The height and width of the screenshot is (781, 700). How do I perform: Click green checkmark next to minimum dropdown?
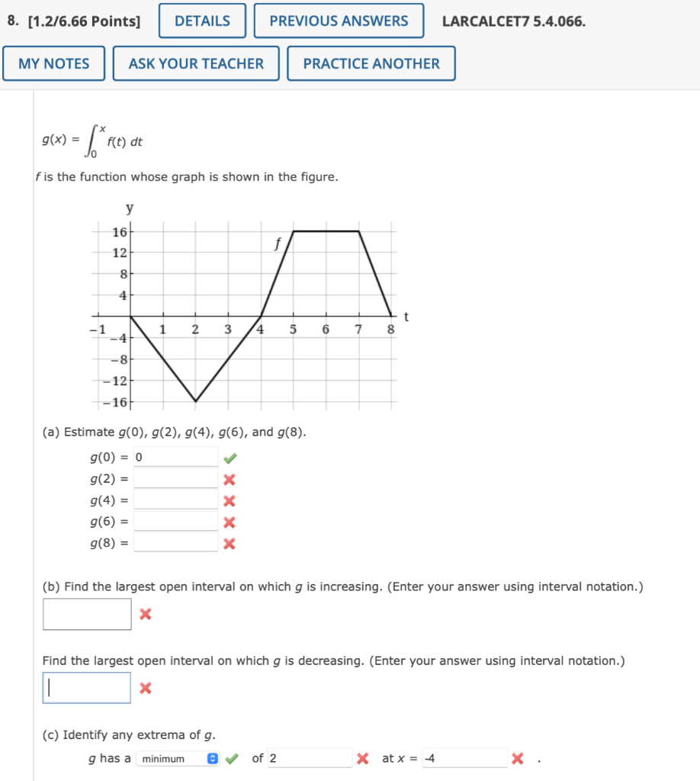point(232,758)
